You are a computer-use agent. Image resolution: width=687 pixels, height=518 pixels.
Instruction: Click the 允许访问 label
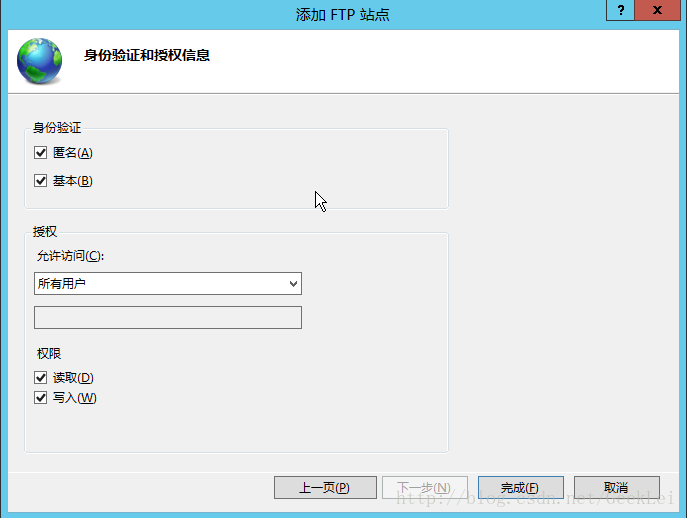pyautogui.click(x=70, y=256)
